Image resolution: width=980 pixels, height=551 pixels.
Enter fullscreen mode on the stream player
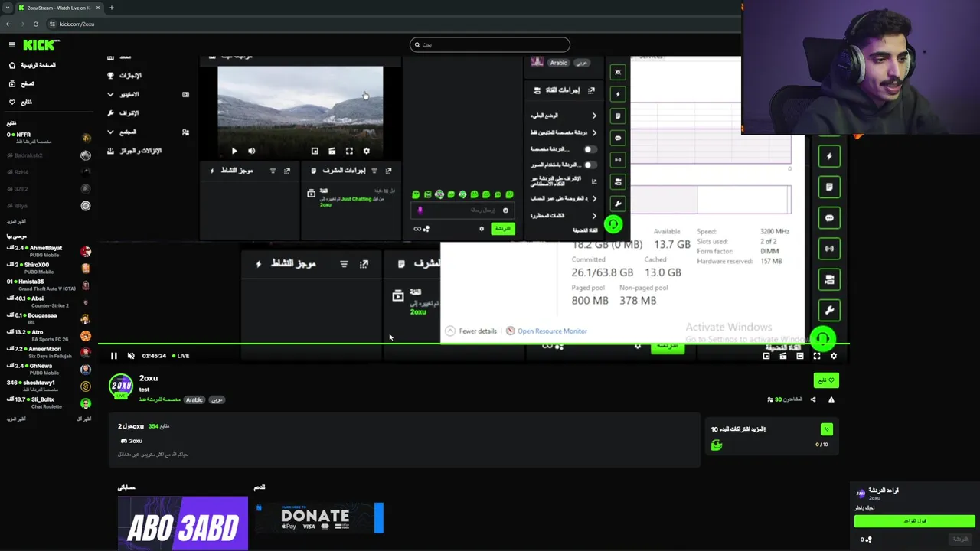tap(817, 356)
